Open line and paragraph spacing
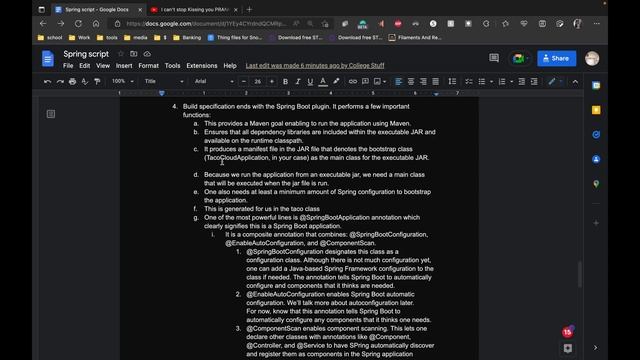 click(x=452, y=82)
